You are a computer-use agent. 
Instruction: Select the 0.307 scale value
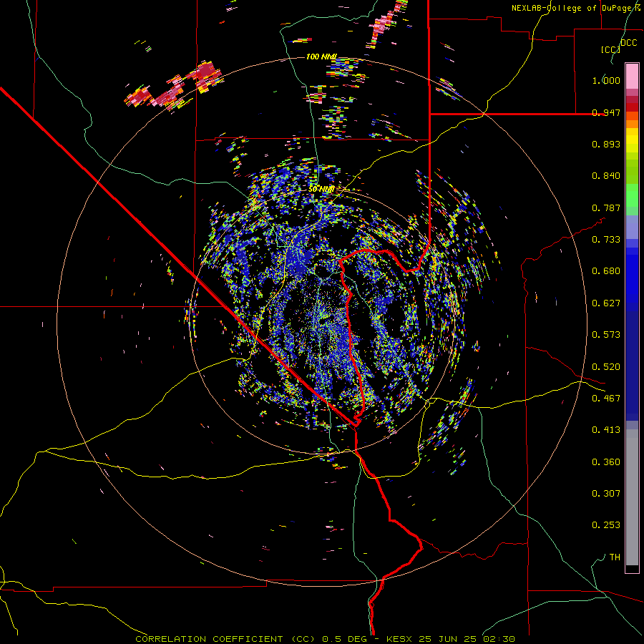tap(606, 494)
